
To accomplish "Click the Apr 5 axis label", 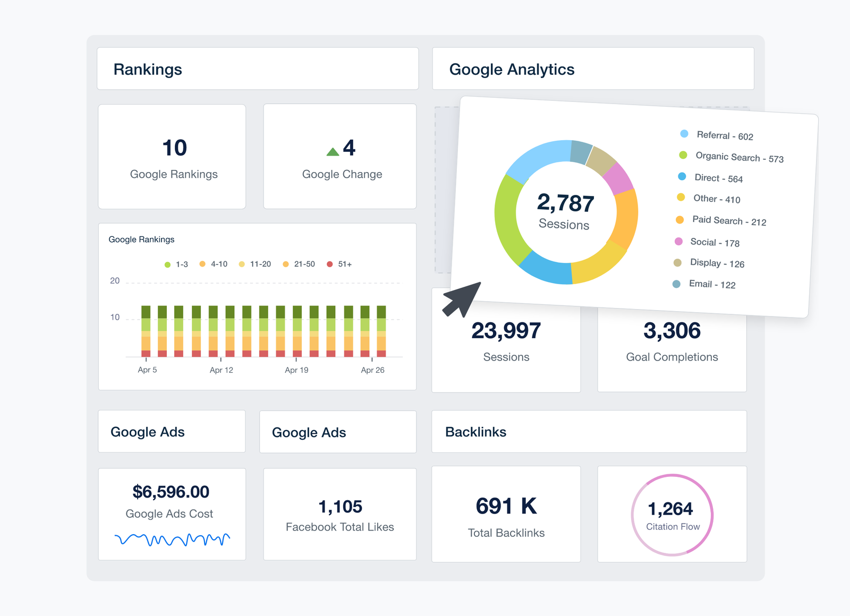I will tap(147, 370).
